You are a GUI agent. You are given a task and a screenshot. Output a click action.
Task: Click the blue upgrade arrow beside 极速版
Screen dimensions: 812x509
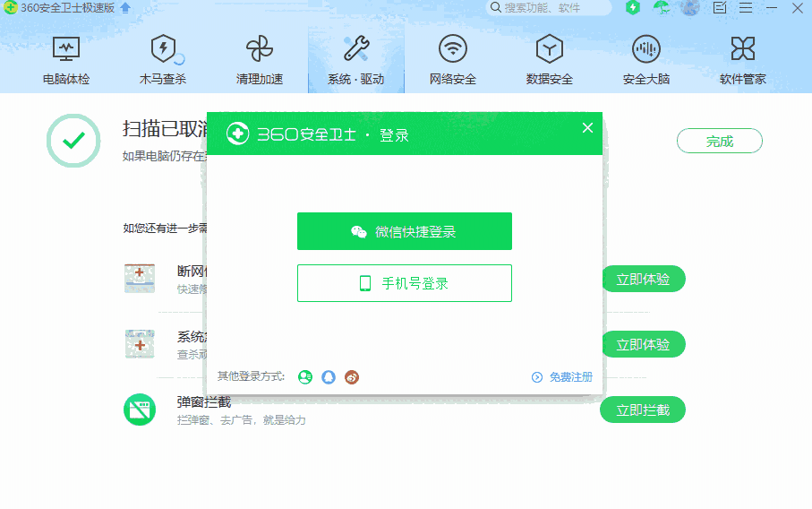[125, 7]
